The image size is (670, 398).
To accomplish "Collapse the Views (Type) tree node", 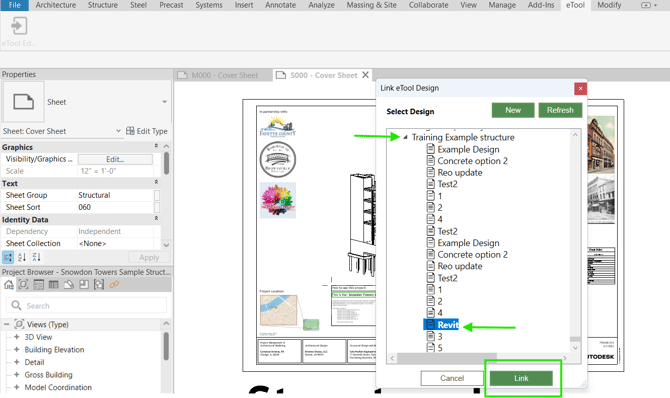I will [6, 324].
